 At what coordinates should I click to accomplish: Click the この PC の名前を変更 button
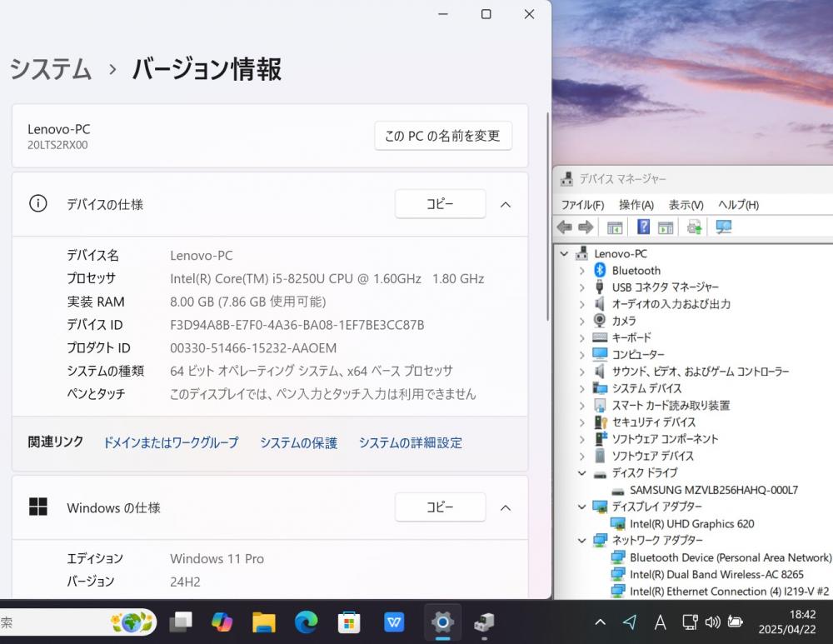coord(443,136)
